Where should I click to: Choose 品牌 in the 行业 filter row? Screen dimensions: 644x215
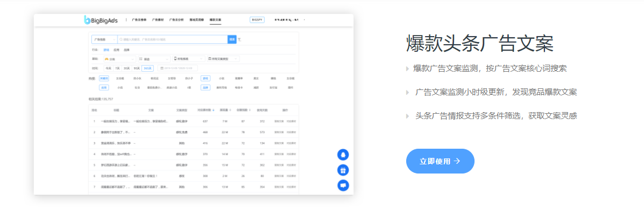(126, 50)
